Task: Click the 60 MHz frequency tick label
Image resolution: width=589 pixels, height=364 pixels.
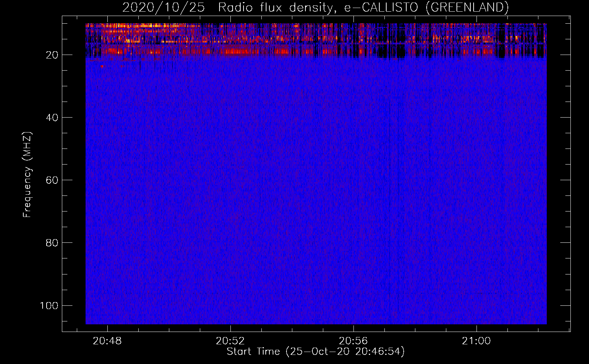Action: (x=52, y=180)
